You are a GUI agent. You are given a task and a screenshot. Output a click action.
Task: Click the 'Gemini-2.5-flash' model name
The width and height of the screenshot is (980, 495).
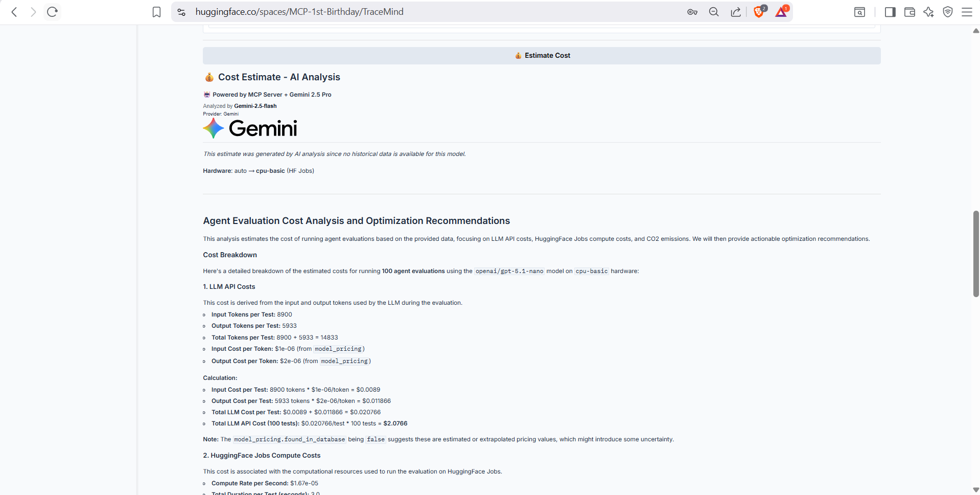coord(255,106)
